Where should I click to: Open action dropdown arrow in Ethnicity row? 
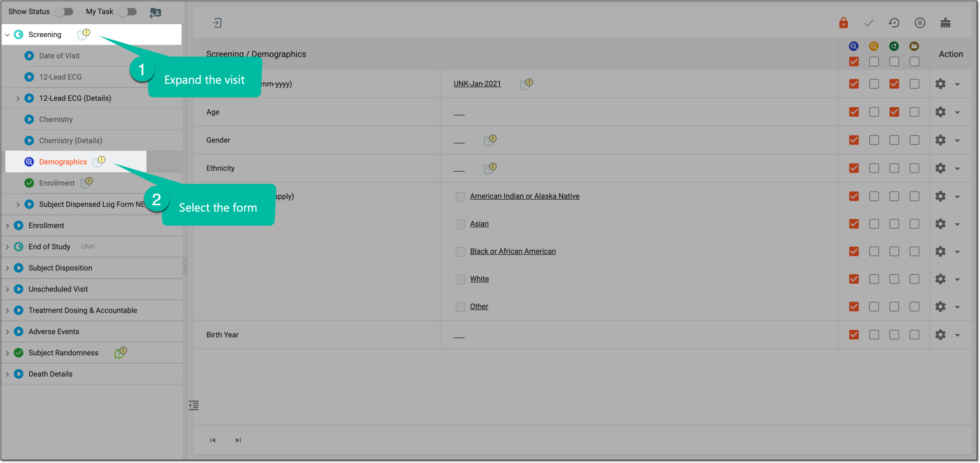click(x=957, y=168)
